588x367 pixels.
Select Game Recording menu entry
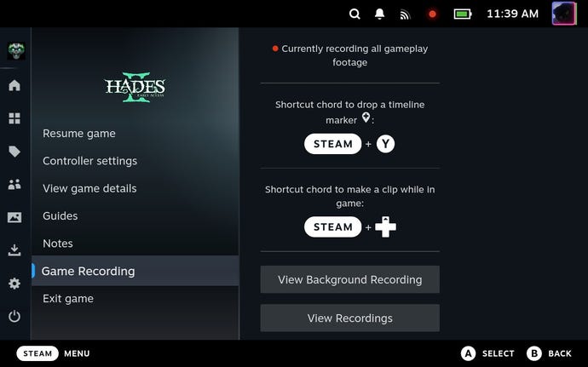coord(135,271)
